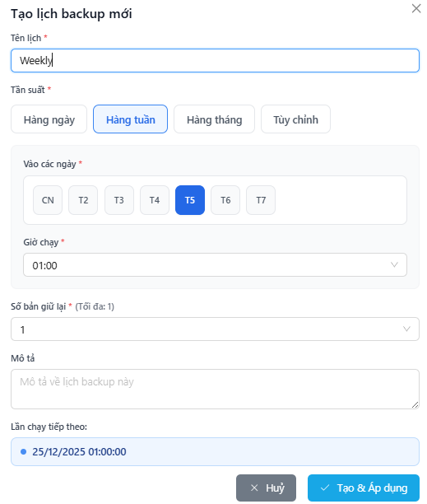Deselect the highlighted T5 day button

tap(190, 200)
